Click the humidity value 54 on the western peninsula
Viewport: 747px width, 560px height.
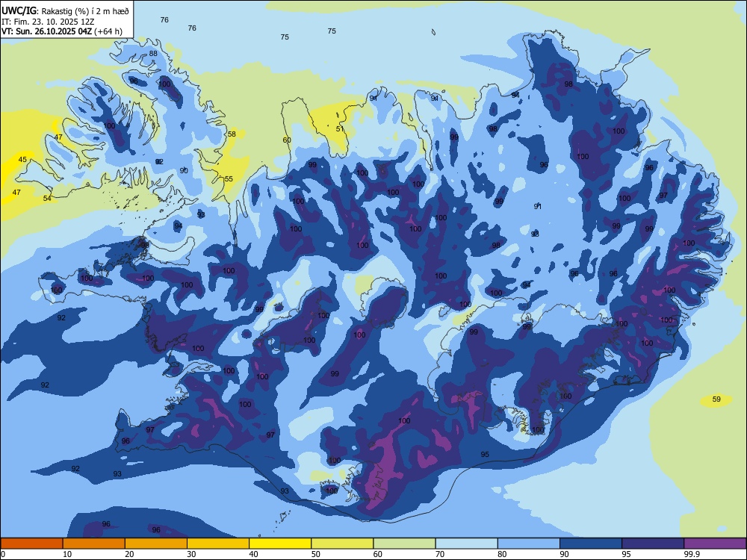[x=46, y=198]
